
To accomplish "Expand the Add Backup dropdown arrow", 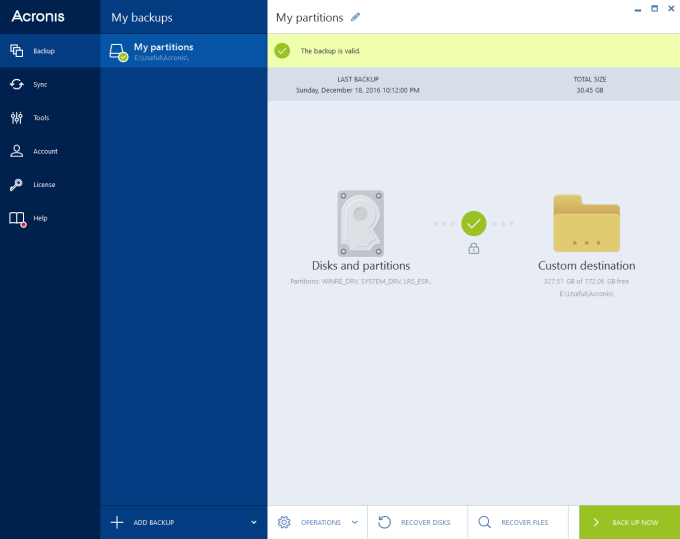I will click(254, 523).
